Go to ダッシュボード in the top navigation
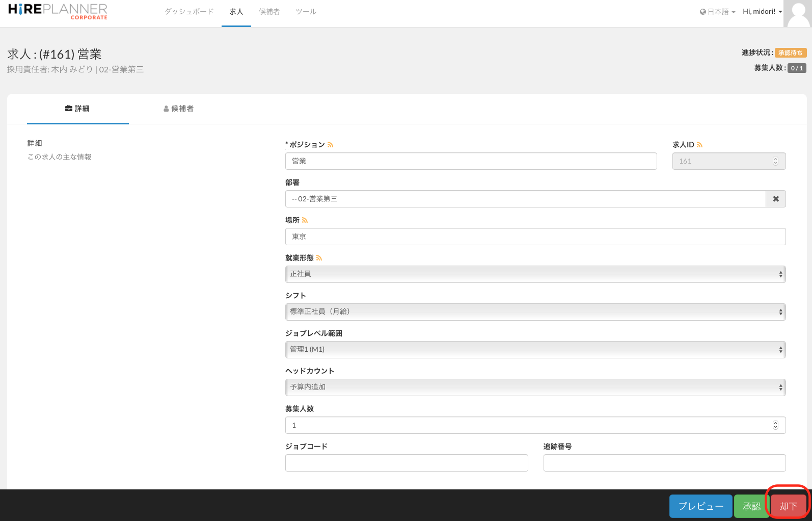Screen dimensions: 812x521 click(189, 12)
